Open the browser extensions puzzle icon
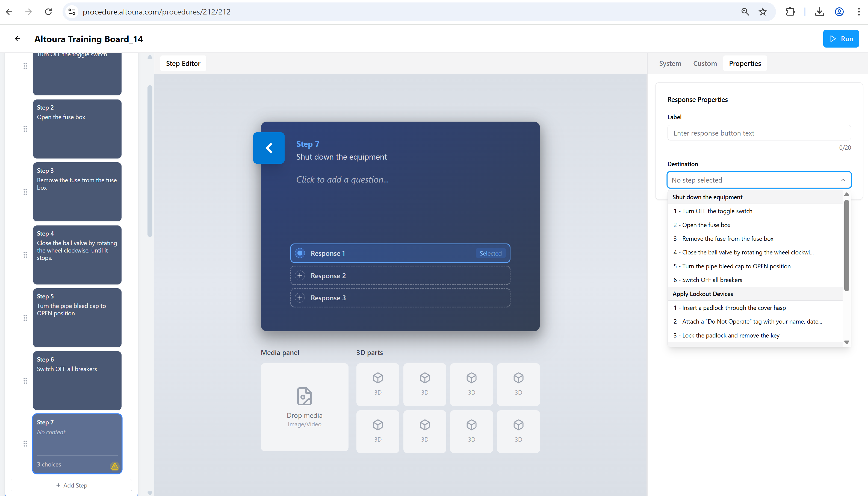Image resolution: width=868 pixels, height=496 pixels. point(790,12)
